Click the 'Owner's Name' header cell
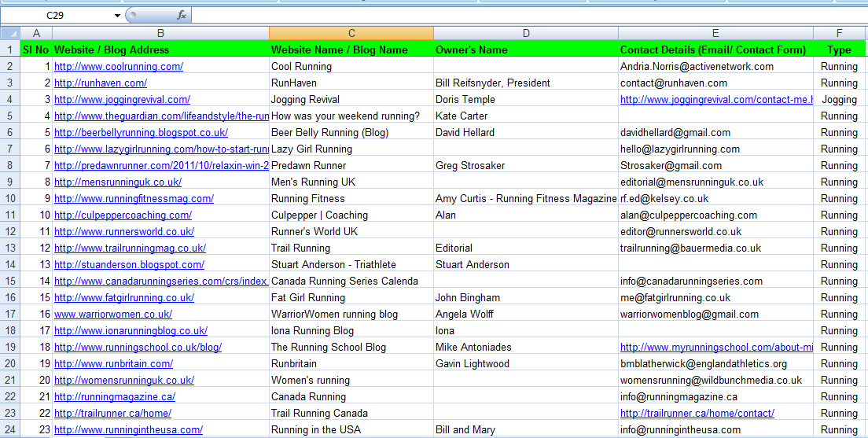 526,50
